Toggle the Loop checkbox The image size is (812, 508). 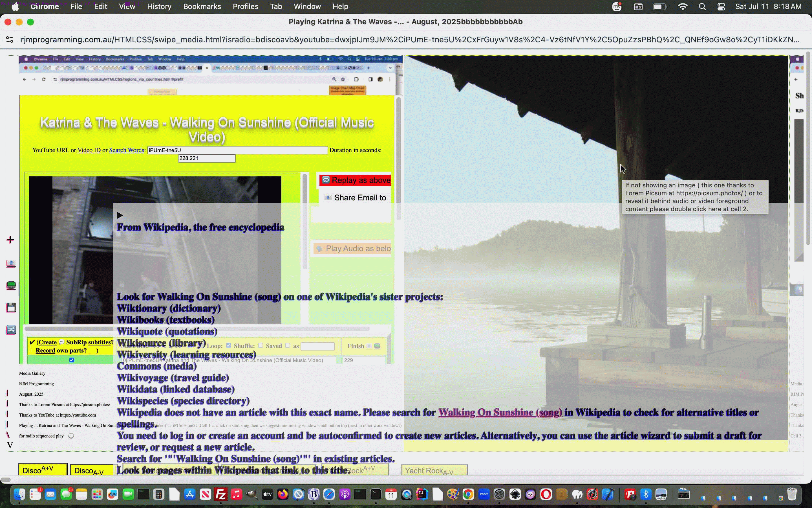point(228,345)
